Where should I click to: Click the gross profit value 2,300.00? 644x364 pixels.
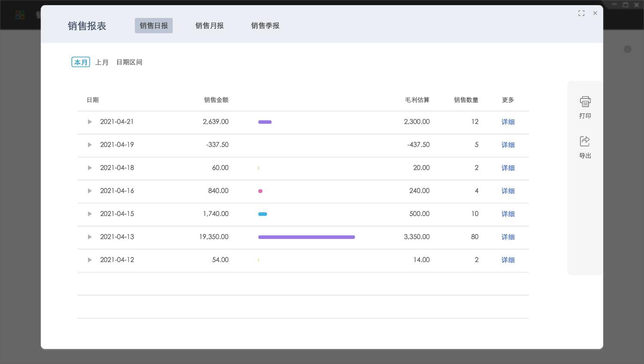417,122
